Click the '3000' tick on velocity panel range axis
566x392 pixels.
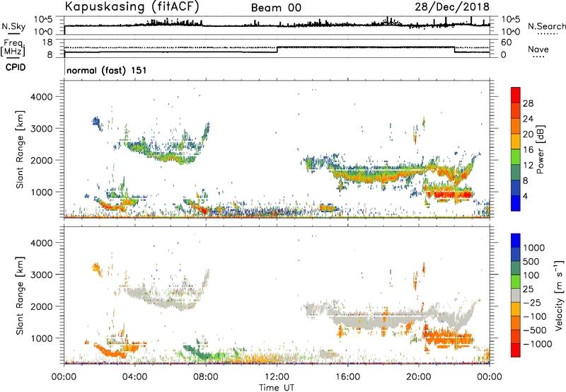[41, 275]
